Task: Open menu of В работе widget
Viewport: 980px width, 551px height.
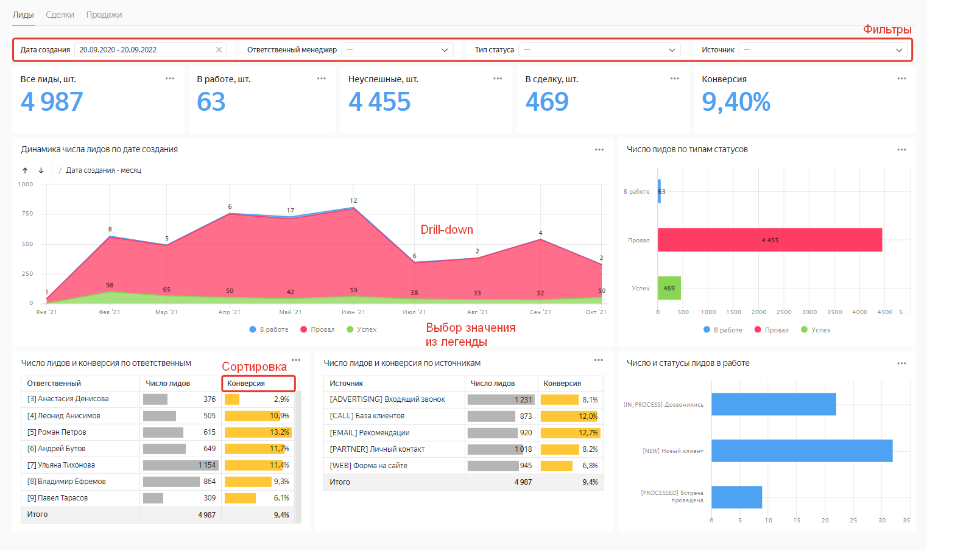Action: pyautogui.click(x=322, y=79)
